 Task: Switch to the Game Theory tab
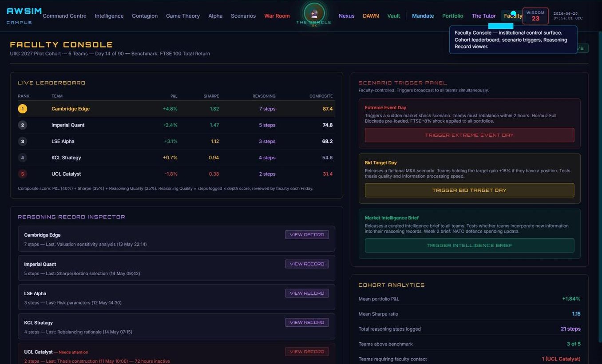click(183, 16)
